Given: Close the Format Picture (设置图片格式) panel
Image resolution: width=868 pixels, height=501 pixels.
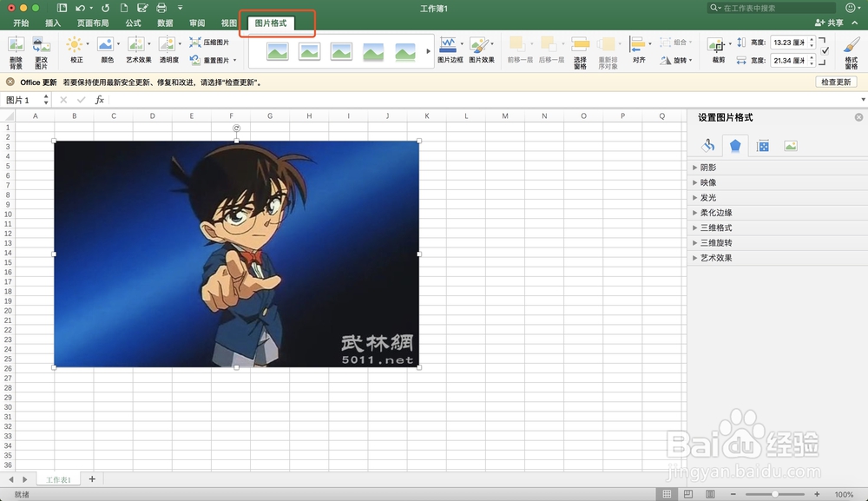Looking at the screenshot, I should pyautogui.click(x=858, y=117).
